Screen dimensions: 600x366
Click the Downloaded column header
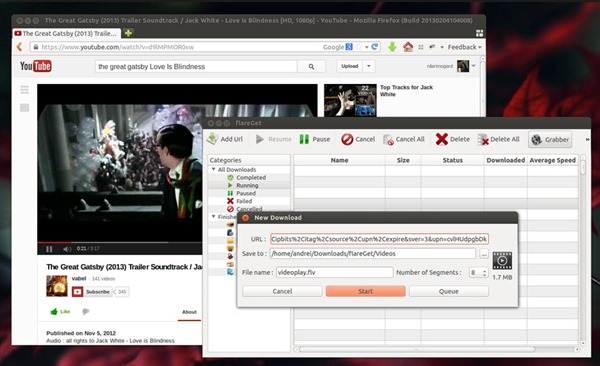click(x=505, y=160)
